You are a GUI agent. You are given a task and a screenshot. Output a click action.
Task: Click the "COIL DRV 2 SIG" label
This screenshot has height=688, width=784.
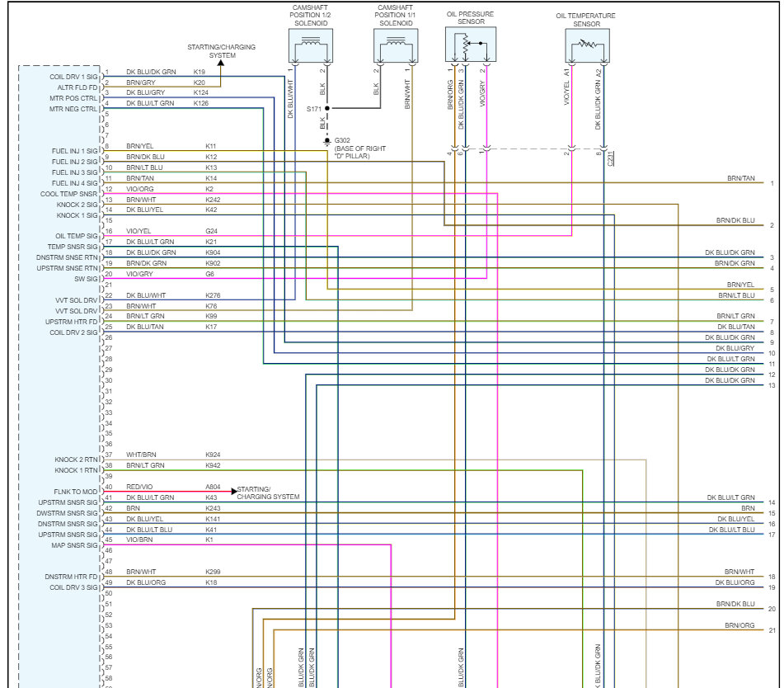pos(73,332)
